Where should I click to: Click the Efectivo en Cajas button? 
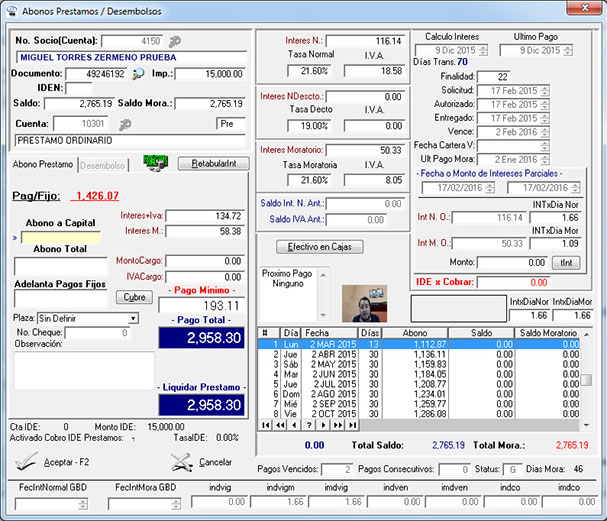[x=320, y=246]
